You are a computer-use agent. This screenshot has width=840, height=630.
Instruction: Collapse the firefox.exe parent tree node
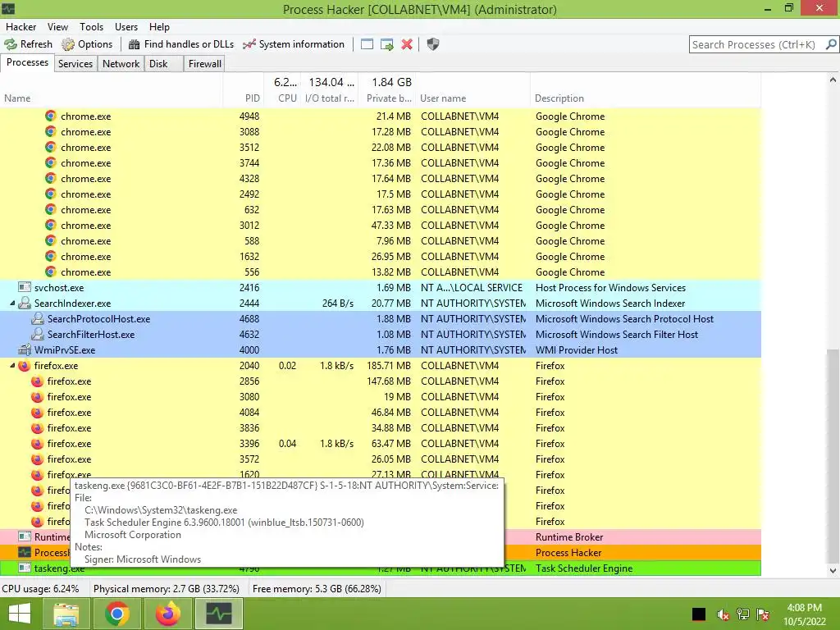pos(12,365)
